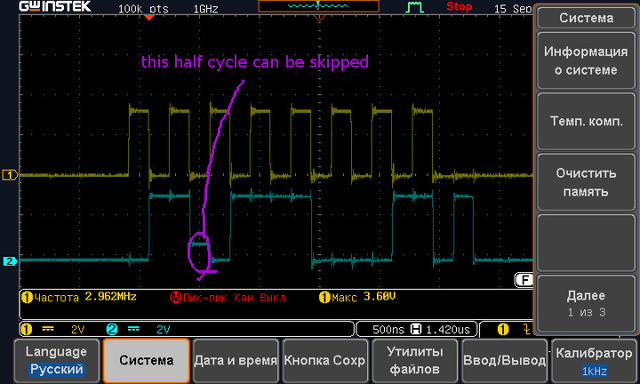Click the Частота 2.962MHz measurement

pos(79,297)
